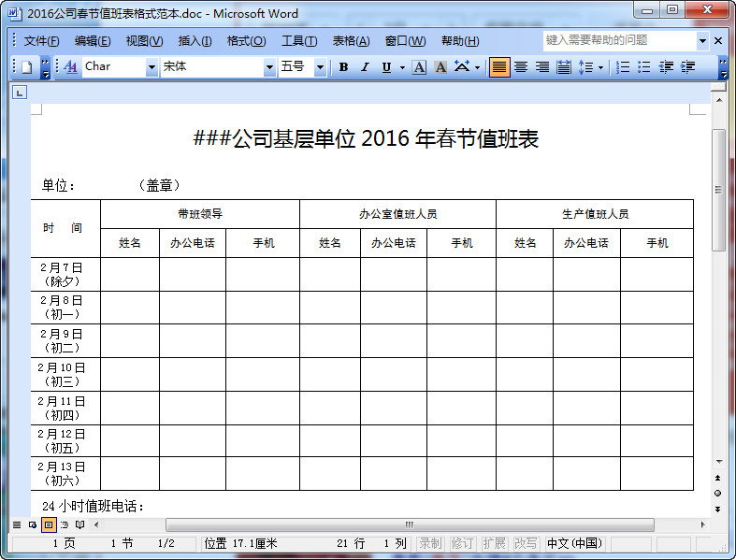
Task: Click the Character Scaling icon
Action: (462, 67)
